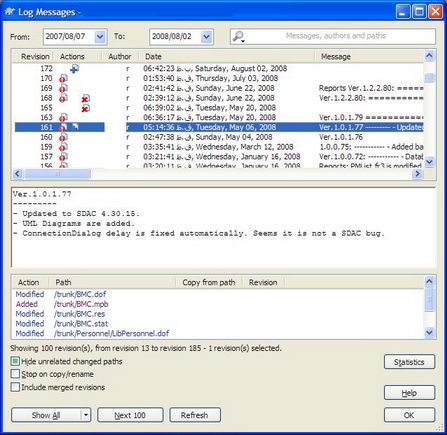Click the Show All button

coord(46,415)
